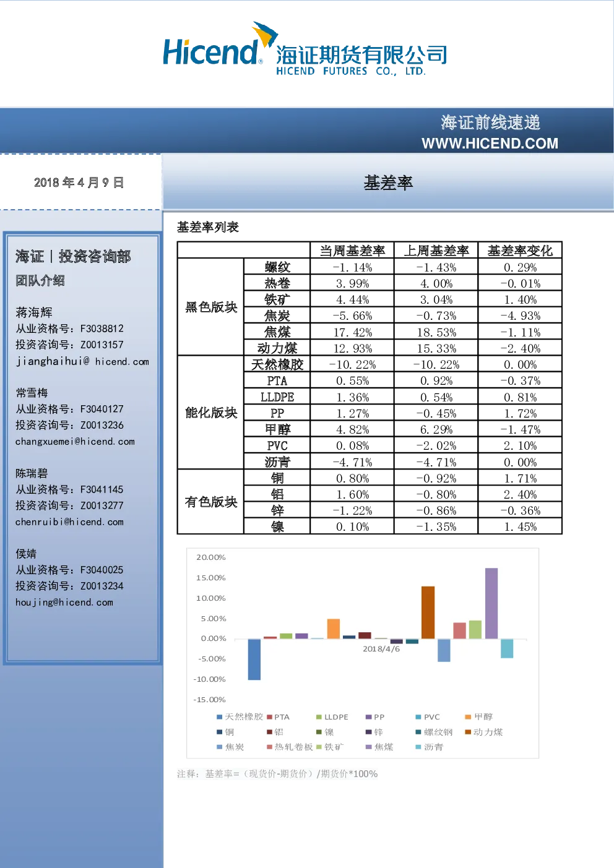Click the 热卷 row label in table
Viewport: 614px width, 868px height.
click(x=277, y=283)
